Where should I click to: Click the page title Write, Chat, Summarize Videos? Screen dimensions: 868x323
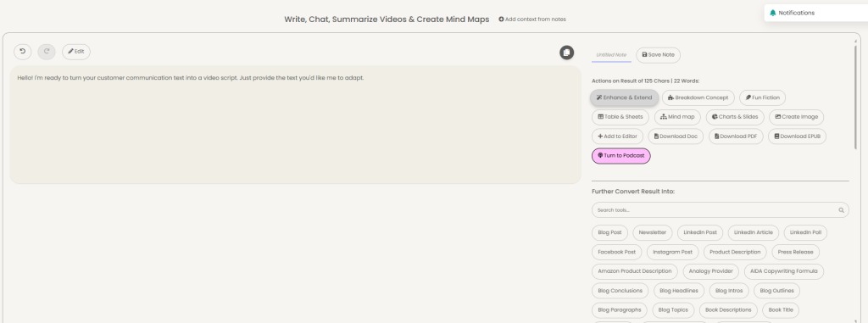tap(387, 19)
